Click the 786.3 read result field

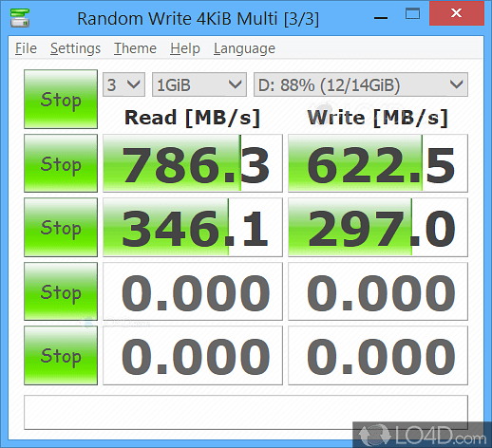(193, 163)
